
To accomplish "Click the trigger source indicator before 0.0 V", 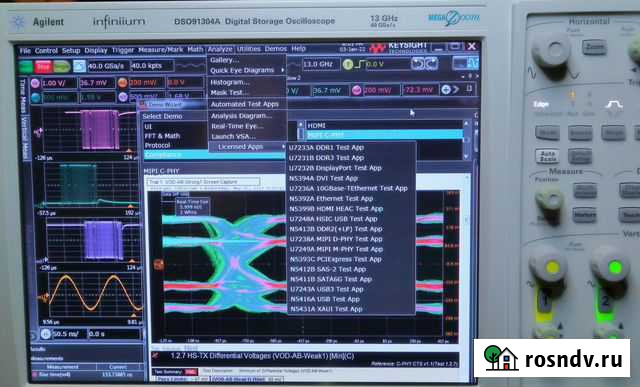I will point(348,64).
